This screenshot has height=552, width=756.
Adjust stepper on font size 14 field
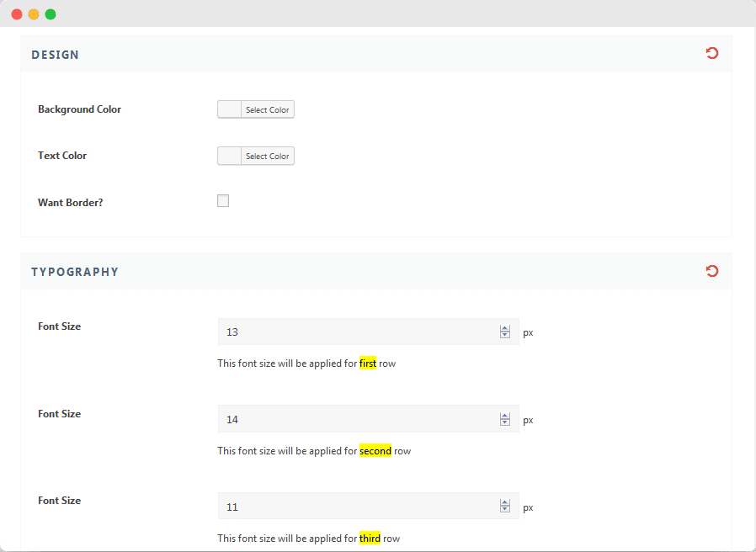(505, 419)
